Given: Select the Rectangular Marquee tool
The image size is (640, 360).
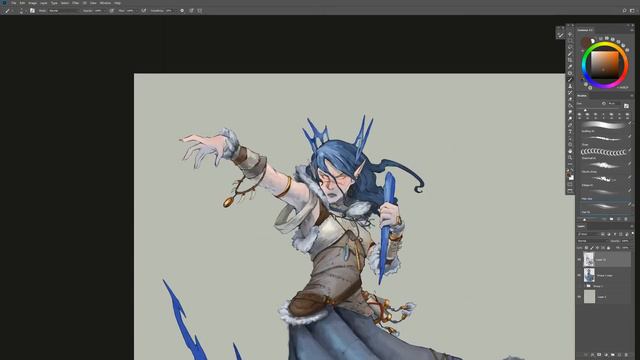Looking at the screenshot, I should (x=570, y=41).
